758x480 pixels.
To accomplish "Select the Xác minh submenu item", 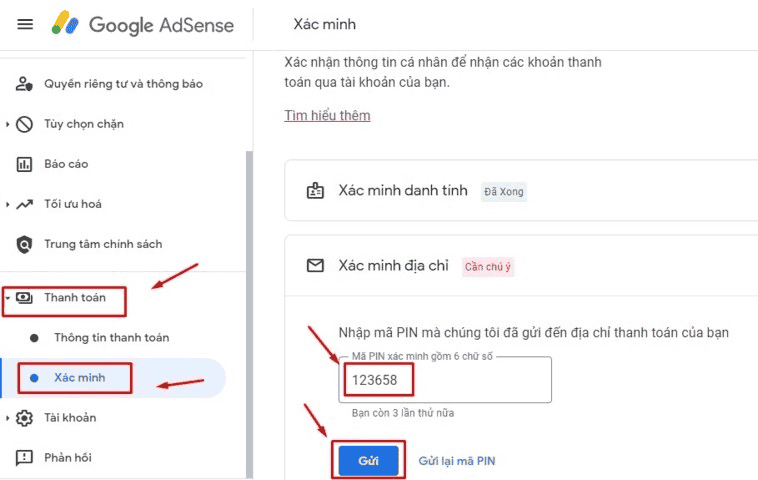I will pyautogui.click(x=113, y=378).
